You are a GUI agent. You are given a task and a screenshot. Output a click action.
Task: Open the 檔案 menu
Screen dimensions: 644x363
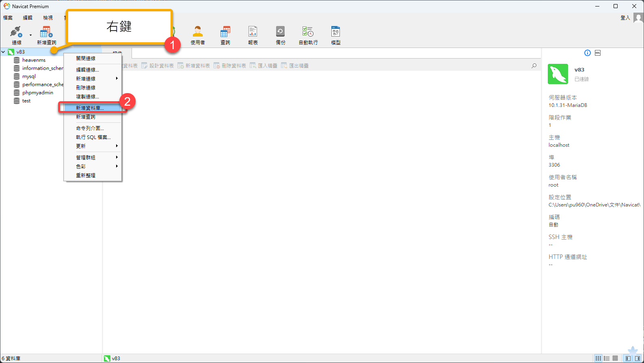click(8, 18)
